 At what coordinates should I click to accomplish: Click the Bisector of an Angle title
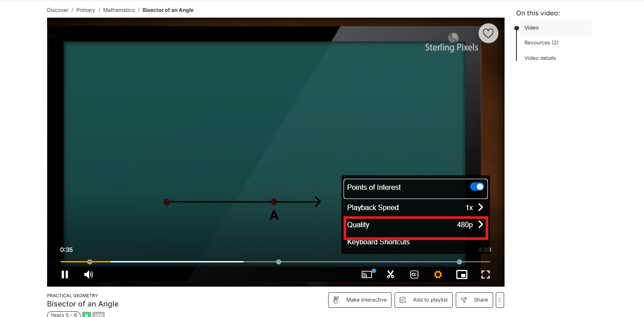[x=83, y=304]
